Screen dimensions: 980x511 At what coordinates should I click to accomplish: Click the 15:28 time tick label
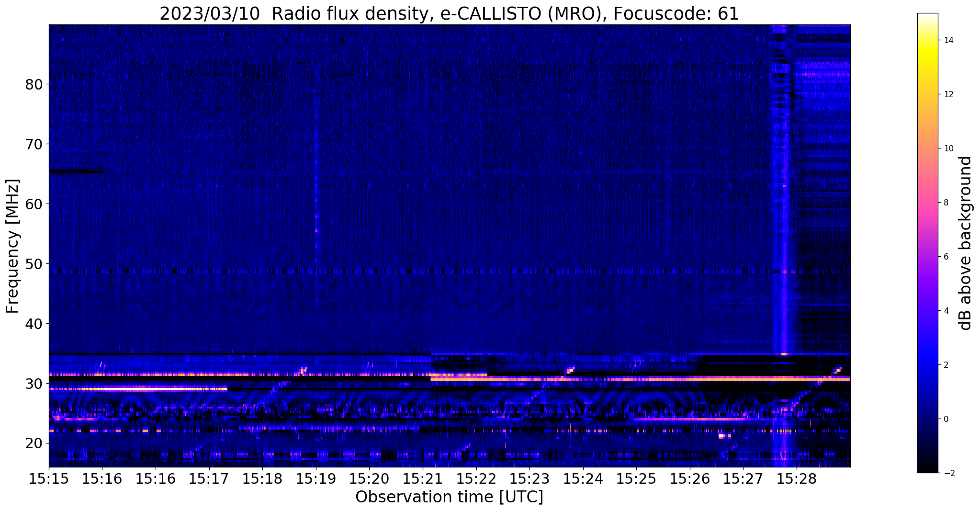797,478
